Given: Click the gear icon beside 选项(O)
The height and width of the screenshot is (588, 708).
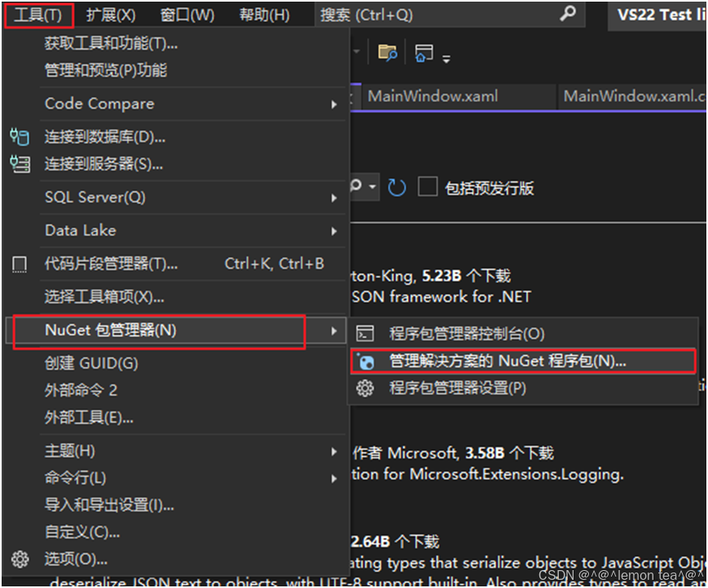Looking at the screenshot, I should point(20,559).
